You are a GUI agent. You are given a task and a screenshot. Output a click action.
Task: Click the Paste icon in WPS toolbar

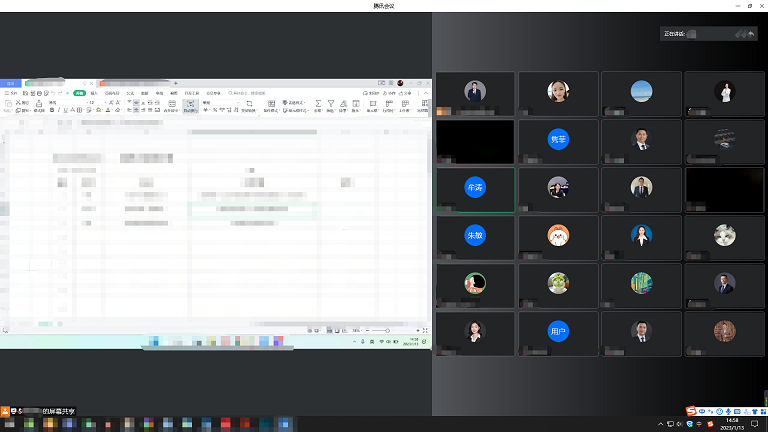click(9, 104)
